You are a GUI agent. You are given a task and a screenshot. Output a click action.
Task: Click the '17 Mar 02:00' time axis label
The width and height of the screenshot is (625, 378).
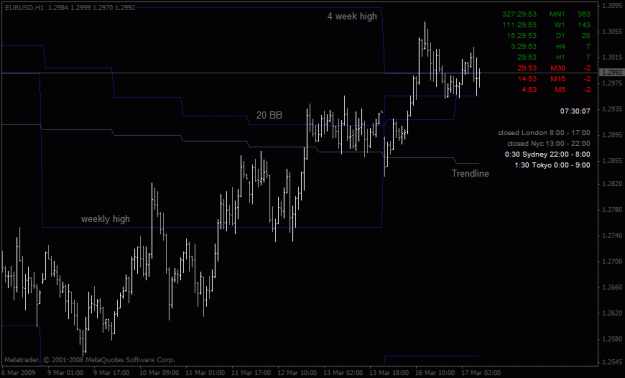coord(482,373)
